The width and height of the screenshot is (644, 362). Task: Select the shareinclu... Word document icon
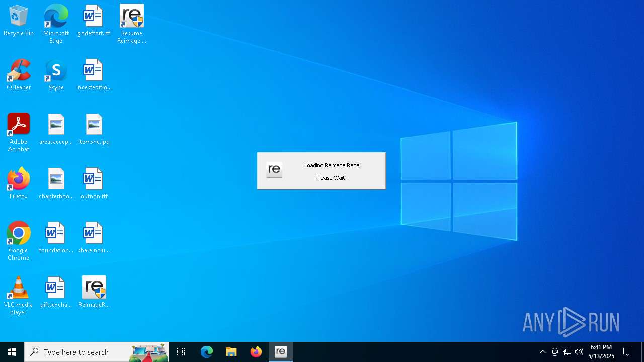94,238
